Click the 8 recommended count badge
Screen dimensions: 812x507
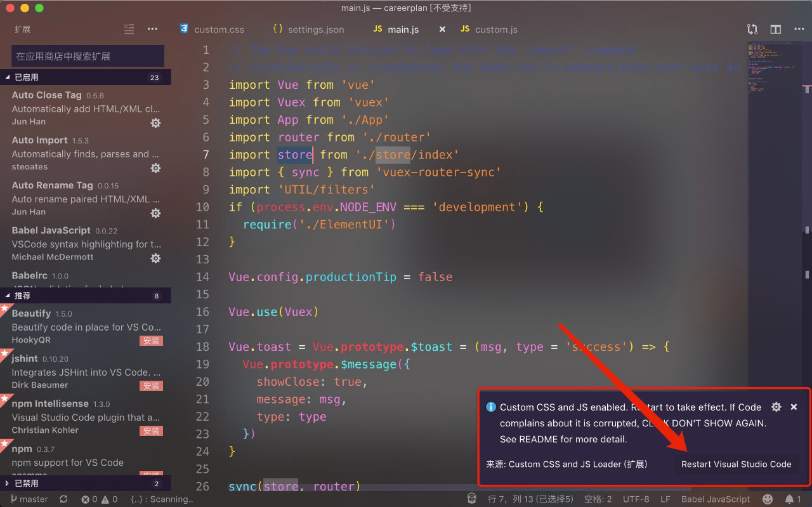(157, 296)
